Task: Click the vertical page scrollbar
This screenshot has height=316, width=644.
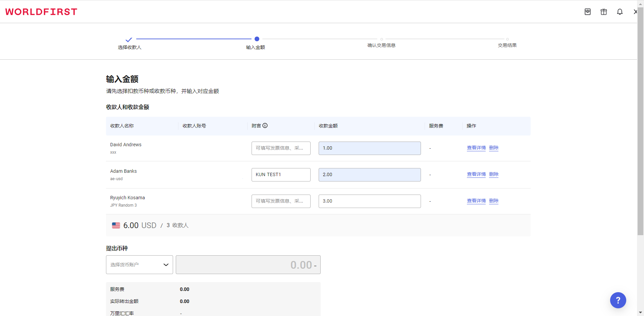Action: click(x=640, y=121)
